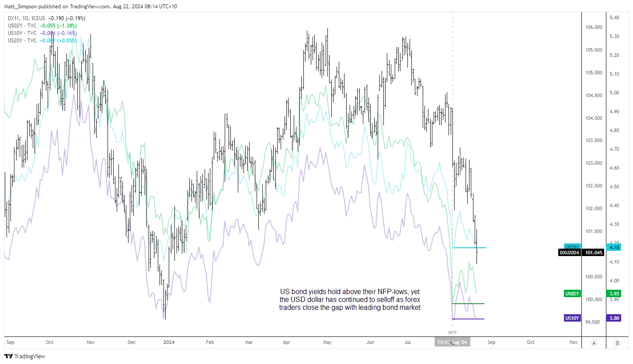633x364 pixels.
Task: Select the DX1!, 1D, ICEUS legend row
Action: tap(47, 18)
